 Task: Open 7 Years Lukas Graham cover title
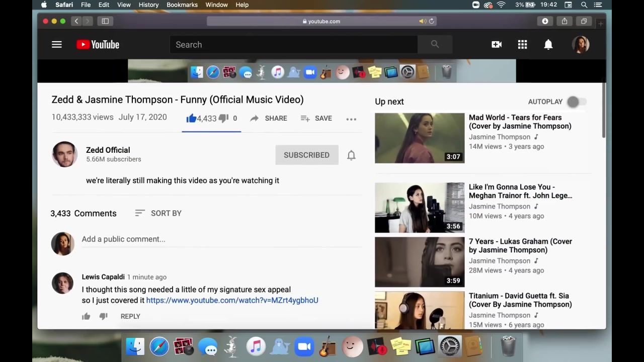(x=520, y=245)
